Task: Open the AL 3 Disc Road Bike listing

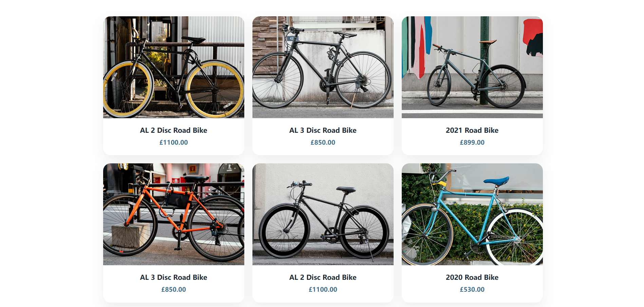Action: point(322,130)
